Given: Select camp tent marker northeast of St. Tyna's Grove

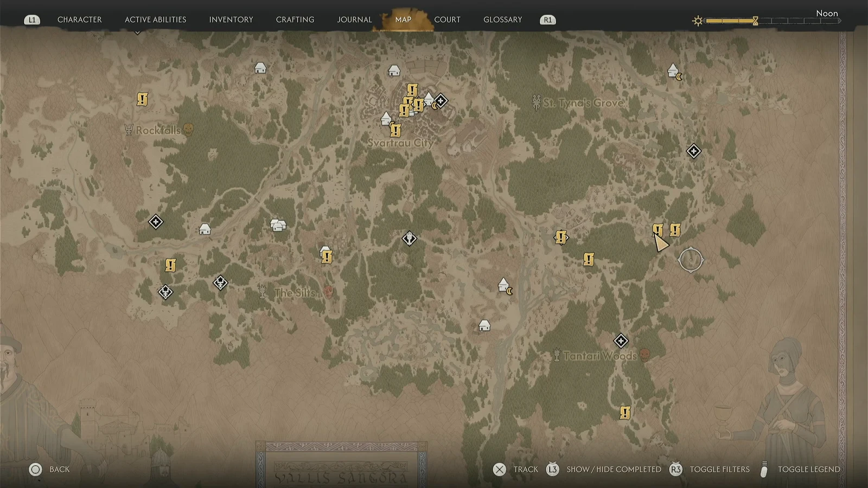Looking at the screenshot, I should click(674, 71).
